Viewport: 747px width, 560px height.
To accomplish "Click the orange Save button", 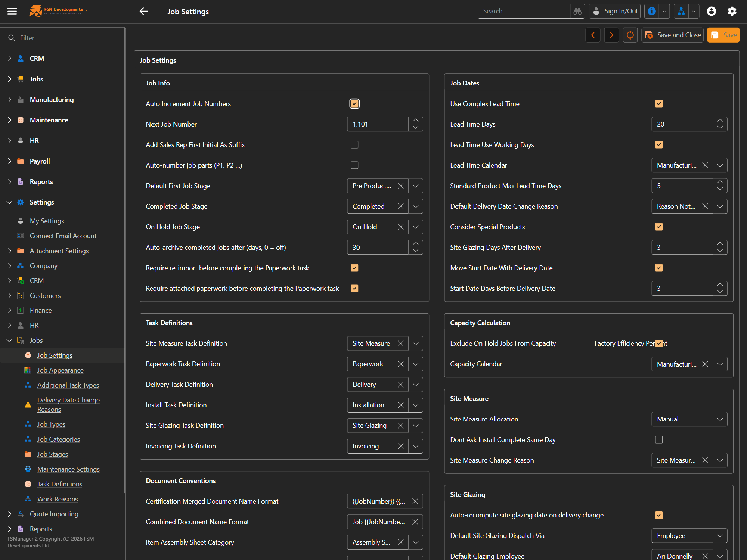I will 723,35.
